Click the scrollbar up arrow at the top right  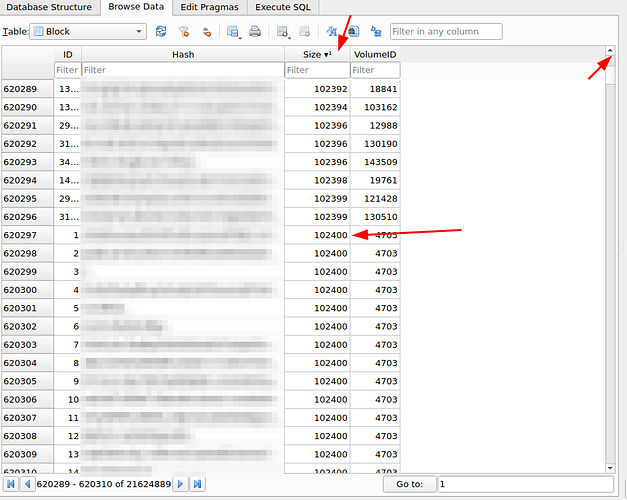pos(609,50)
